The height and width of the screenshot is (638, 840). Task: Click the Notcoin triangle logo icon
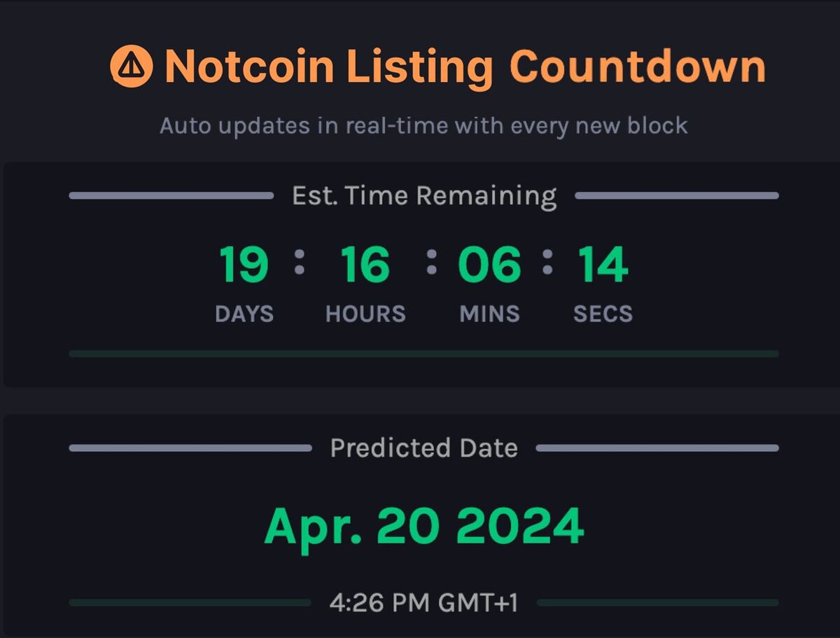coord(131,67)
